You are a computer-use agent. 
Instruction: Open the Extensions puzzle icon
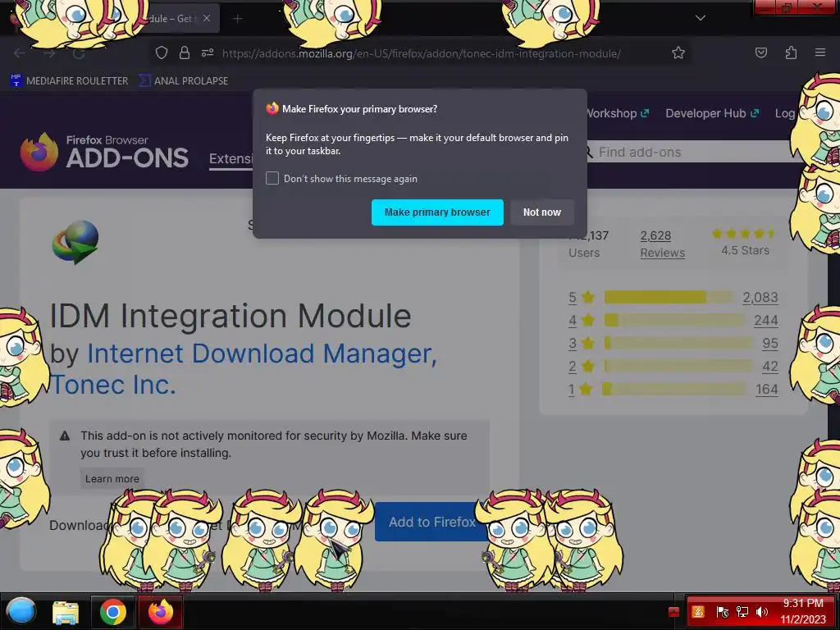click(x=791, y=52)
